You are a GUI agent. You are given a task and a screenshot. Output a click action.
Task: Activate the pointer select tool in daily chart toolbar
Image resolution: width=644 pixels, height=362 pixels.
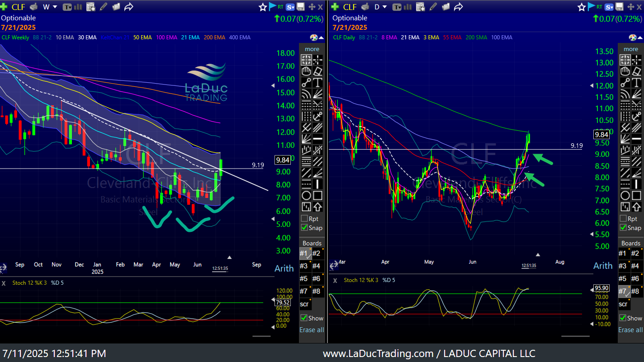click(625, 60)
